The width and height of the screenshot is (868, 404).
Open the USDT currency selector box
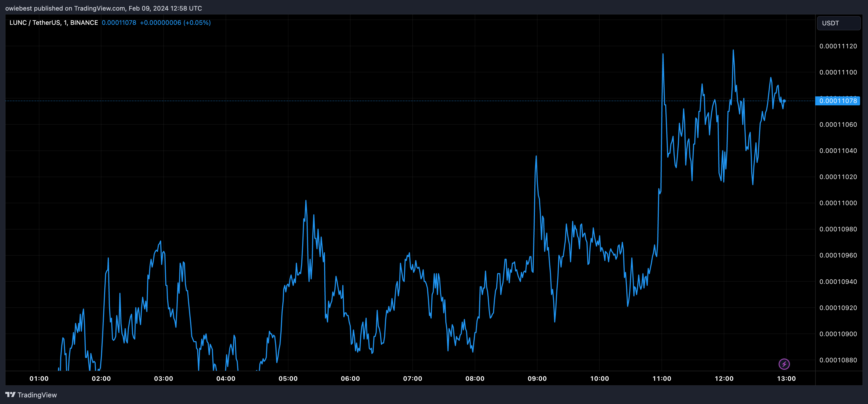[x=838, y=23]
